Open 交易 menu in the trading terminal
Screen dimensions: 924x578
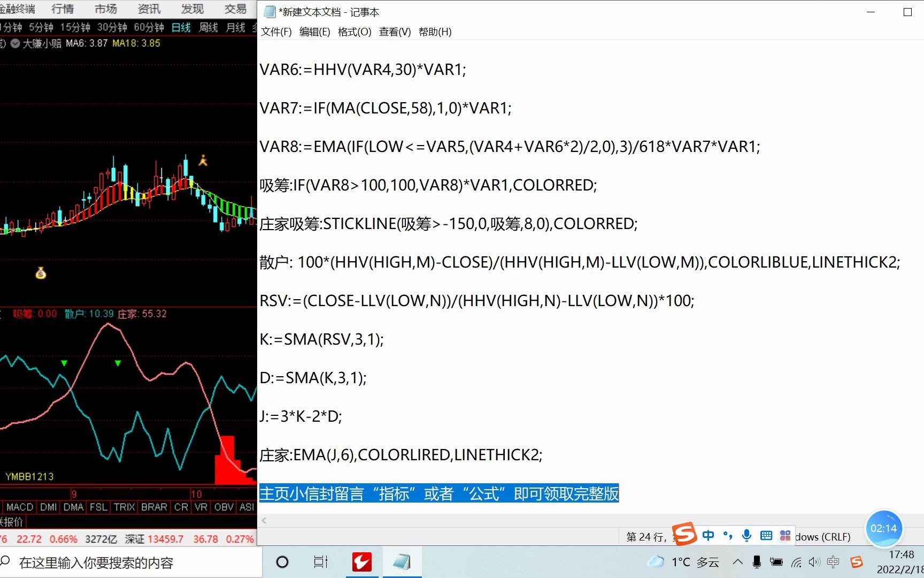point(235,9)
